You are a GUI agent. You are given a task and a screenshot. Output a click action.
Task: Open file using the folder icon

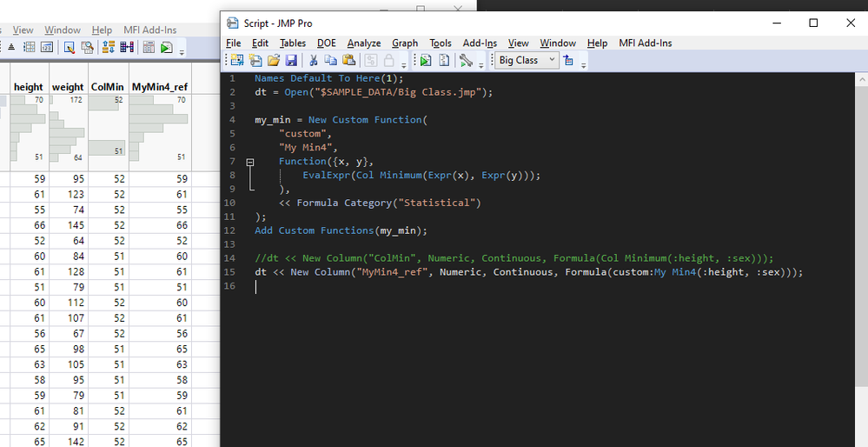click(x=274, y=60)
